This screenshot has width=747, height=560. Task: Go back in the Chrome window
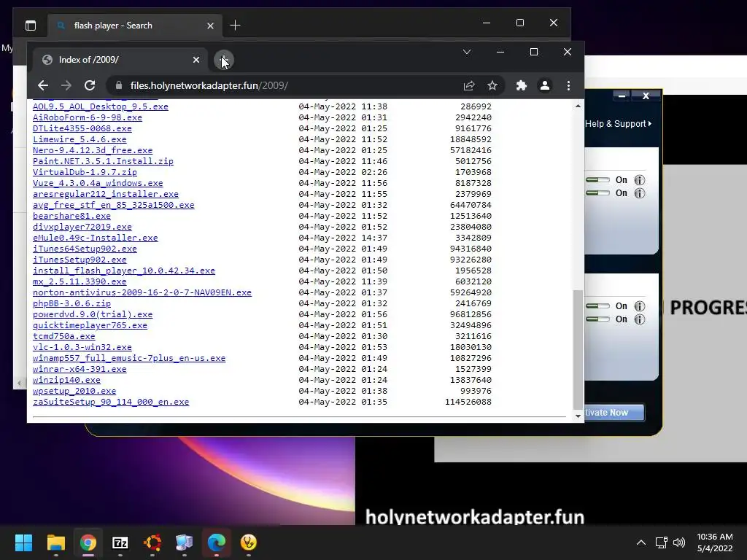pyautogui.click(x=43, y=86)
